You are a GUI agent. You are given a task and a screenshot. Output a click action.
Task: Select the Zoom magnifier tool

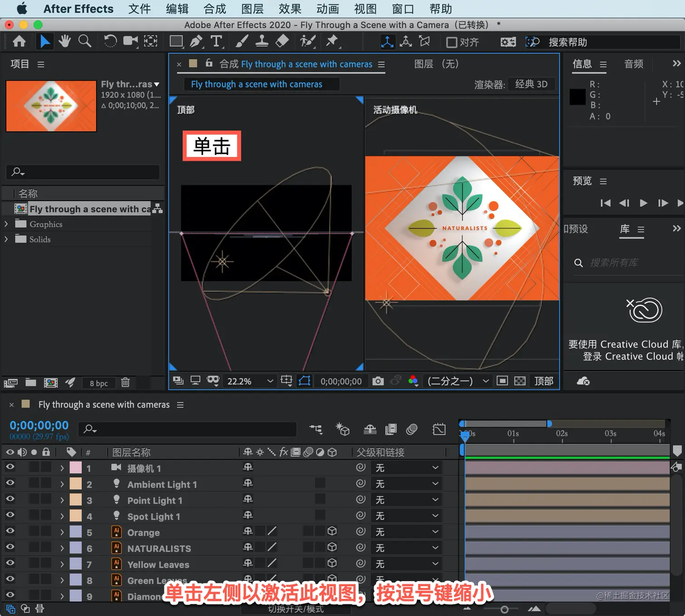tap(85, 42)
